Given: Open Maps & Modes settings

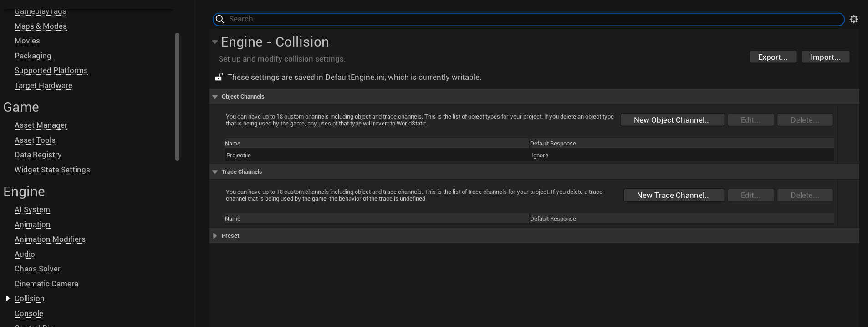Looking at the screenshot, I should (x=41, y=26).
